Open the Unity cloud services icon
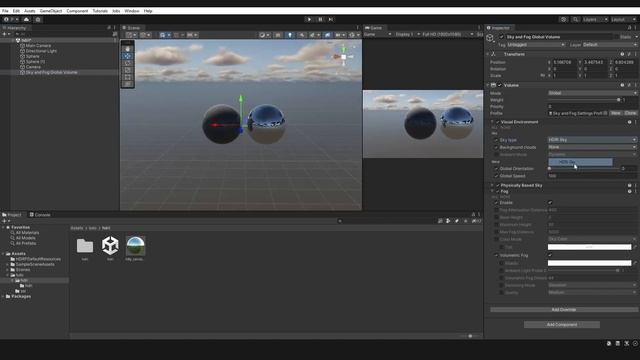Viewport: 640px width, 360px height. (x=27, y=19)
